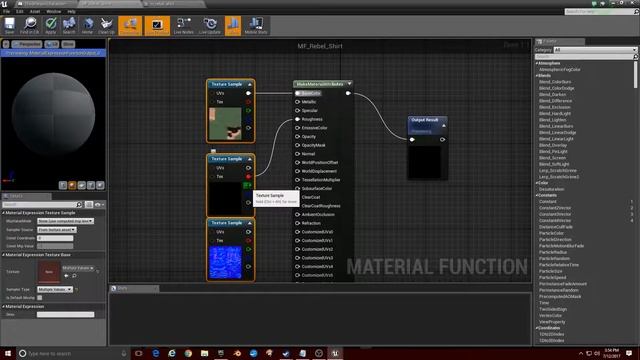Collapse the Blends category in Palette
The height and width of the screenshot is (360, 640).
coord(537,76)
